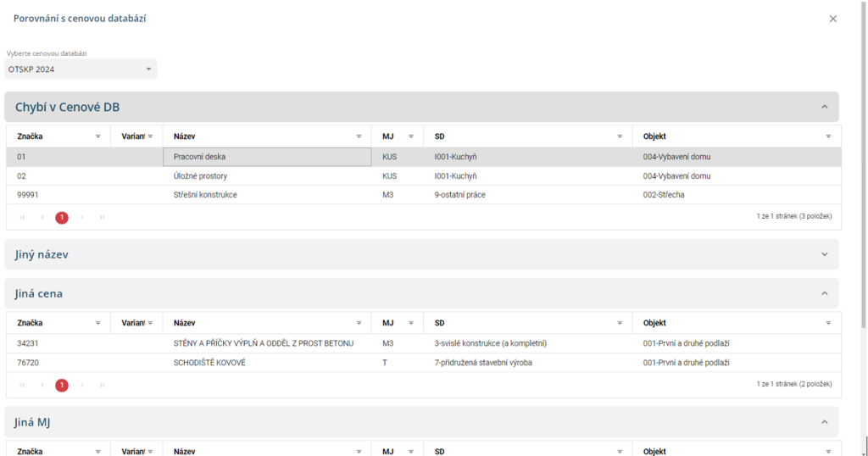868x456 pixels.
Task: Open the OTSKP 2024 price database dropdown
Action: point(81,70)
